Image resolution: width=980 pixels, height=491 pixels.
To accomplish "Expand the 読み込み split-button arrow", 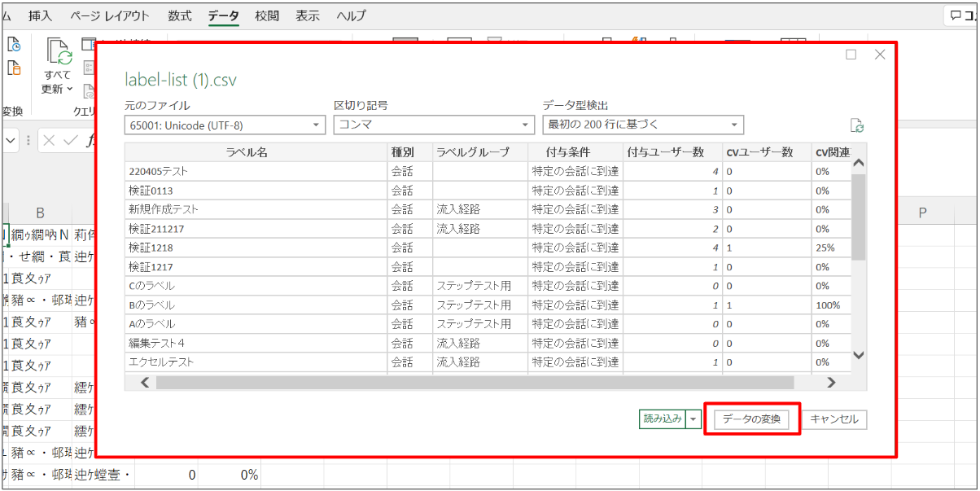I will [693, 419].
